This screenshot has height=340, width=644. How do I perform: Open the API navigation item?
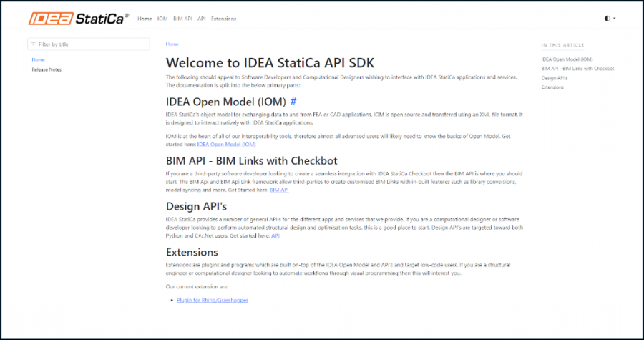coord(201,19)
